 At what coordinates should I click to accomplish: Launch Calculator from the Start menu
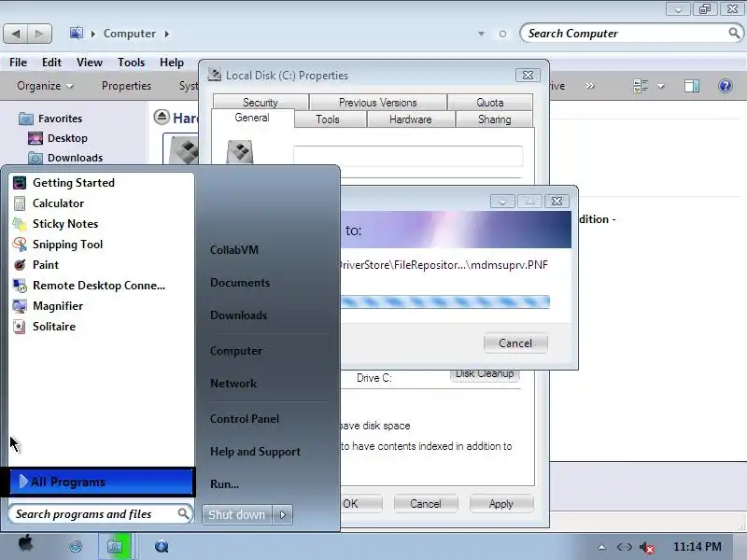click(58, 203)
